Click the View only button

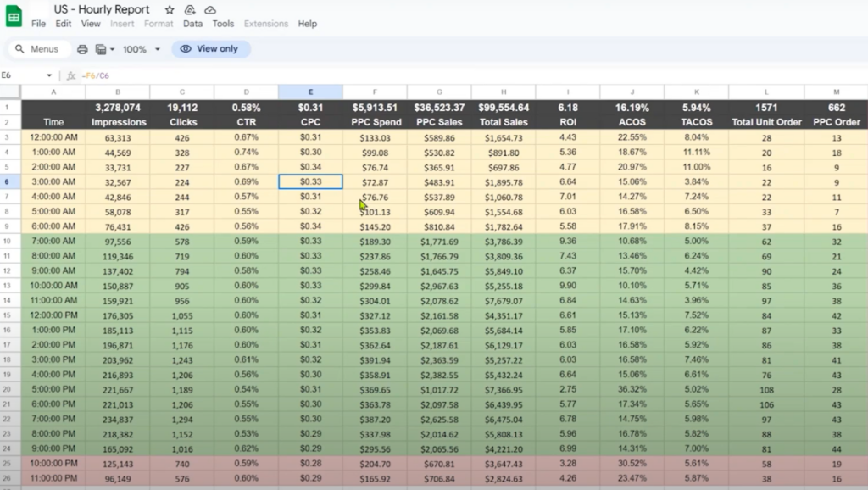[210, 49]
